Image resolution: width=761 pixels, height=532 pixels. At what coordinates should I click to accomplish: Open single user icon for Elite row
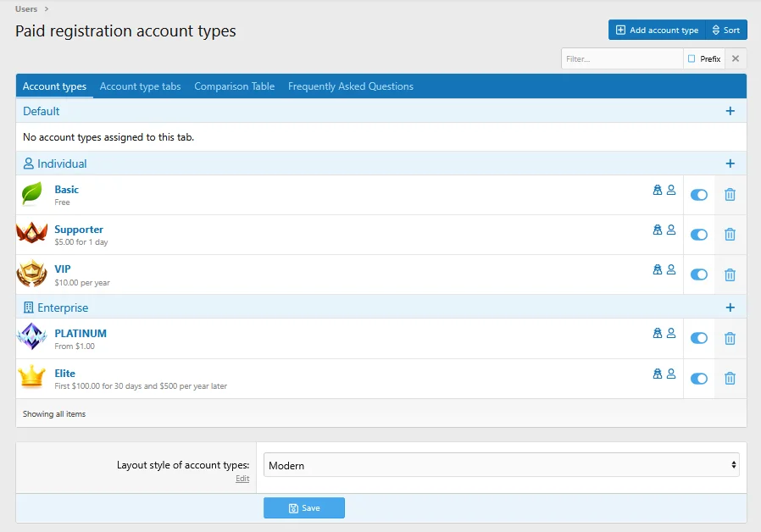point(671,374)
